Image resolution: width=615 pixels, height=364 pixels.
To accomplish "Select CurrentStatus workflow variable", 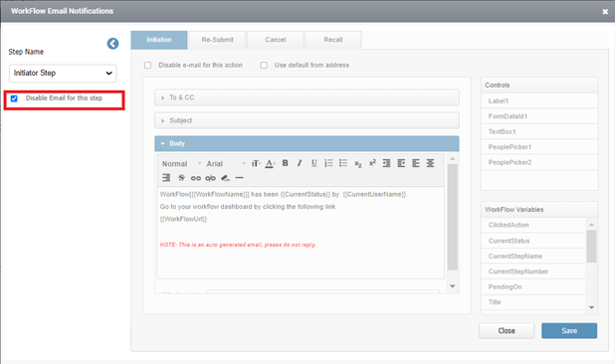I will [533, 241].
